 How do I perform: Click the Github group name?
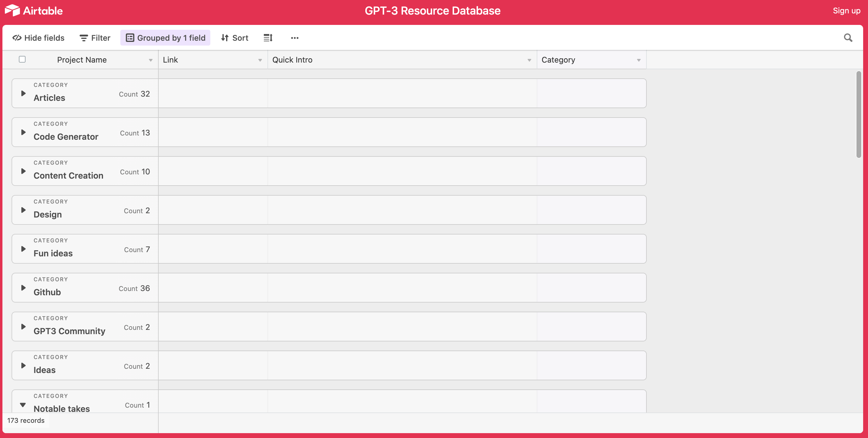[x=47, y=292]
